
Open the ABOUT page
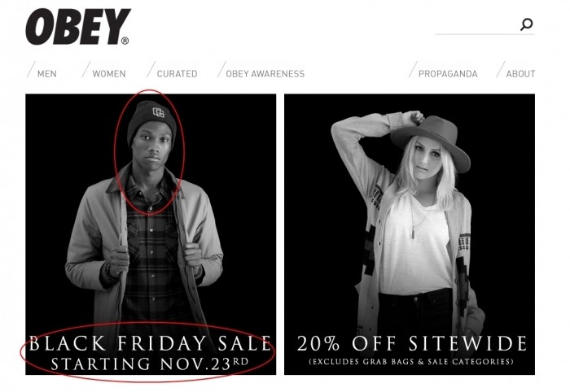point(520,74)
